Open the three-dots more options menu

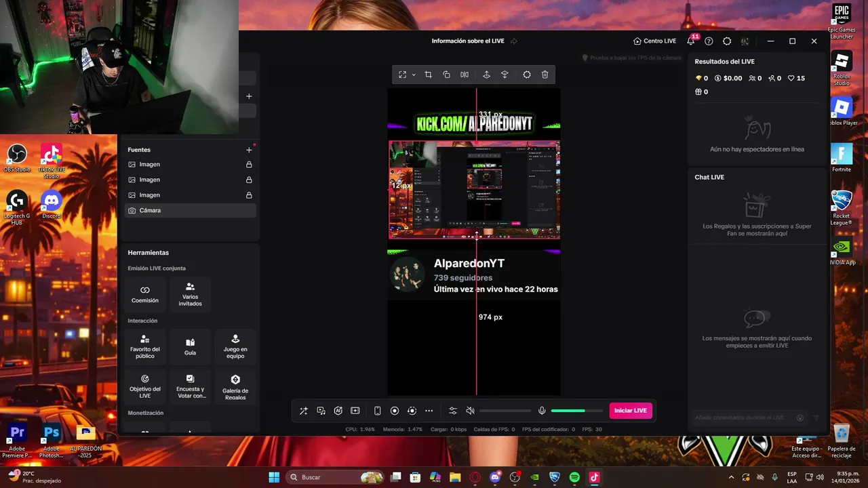click(429, 411)
